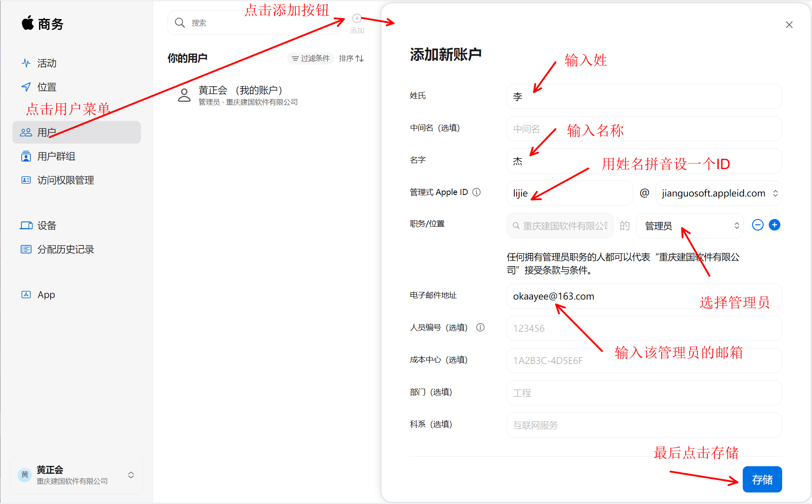Click the 重庆建国软件有限公司 location search field
This screenshot has height=504, width=812.
pos(560,226)
